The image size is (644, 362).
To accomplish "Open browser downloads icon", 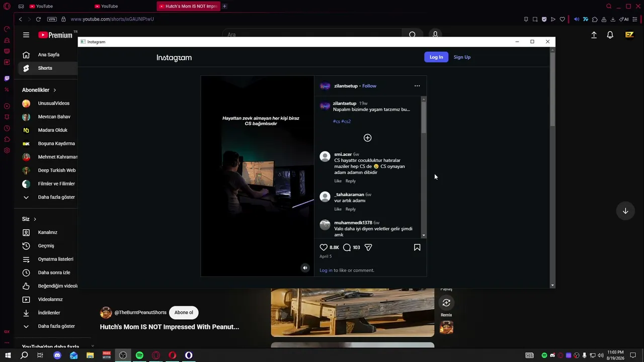I will coord(613,19).
